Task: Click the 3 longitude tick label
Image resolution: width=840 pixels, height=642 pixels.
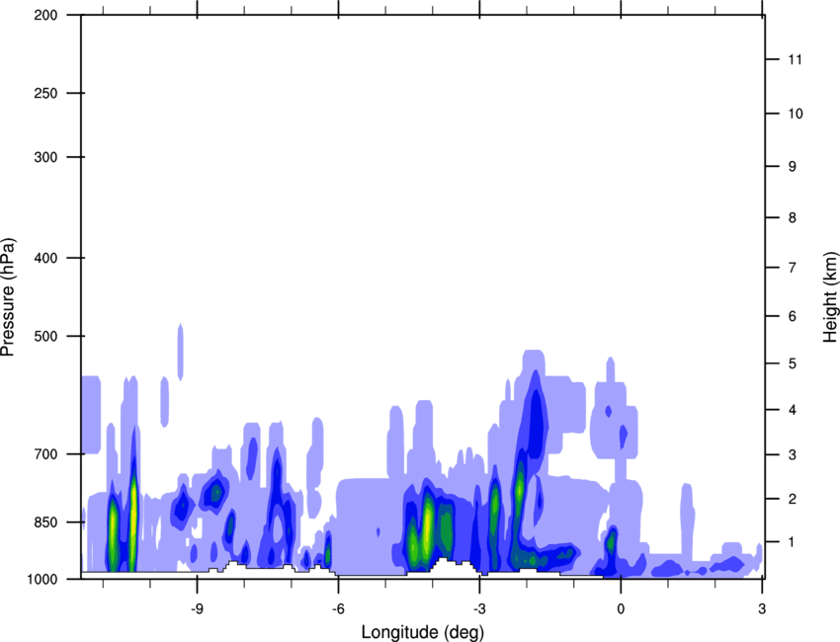Action: pyautogui.click(x=762, y=608)
